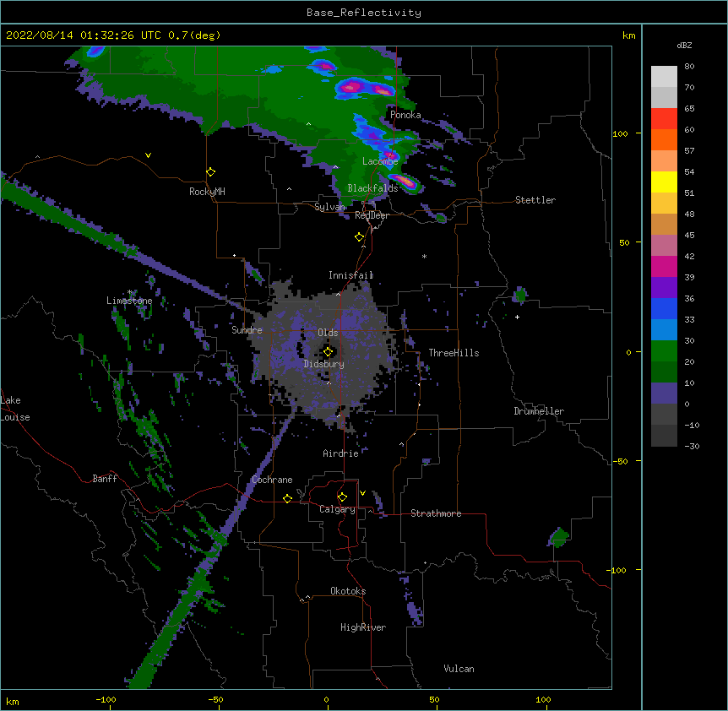The width and height of the screenshot is (728, 711).
Task: Select the orange 57-60 dBZ legend swatch
Action: (x=664, y=139)
